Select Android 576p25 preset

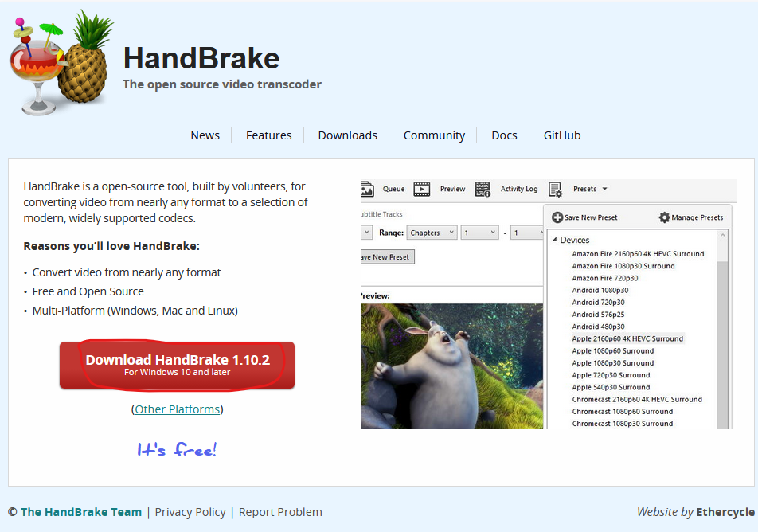[598, 315]
